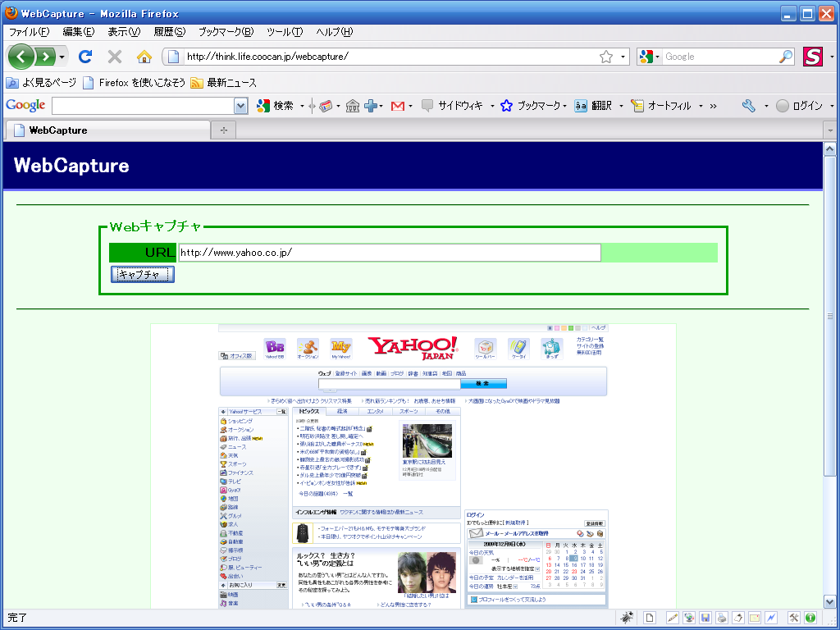Open the ブックマーク(B) menu

coord(226,32)
